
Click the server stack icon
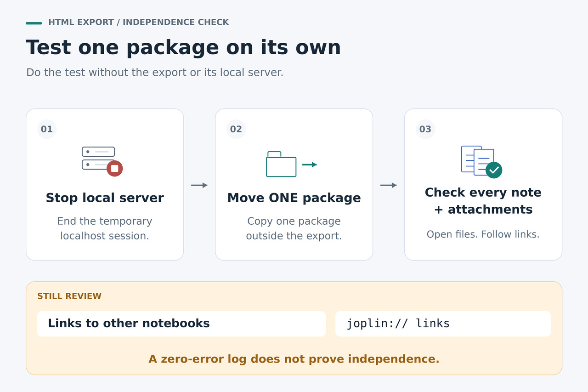click(x=98, y=158)
